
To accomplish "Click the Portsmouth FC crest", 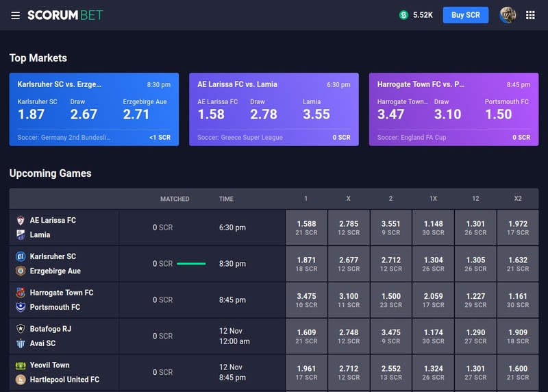I will pyautogui.click(x=21, y=307).
